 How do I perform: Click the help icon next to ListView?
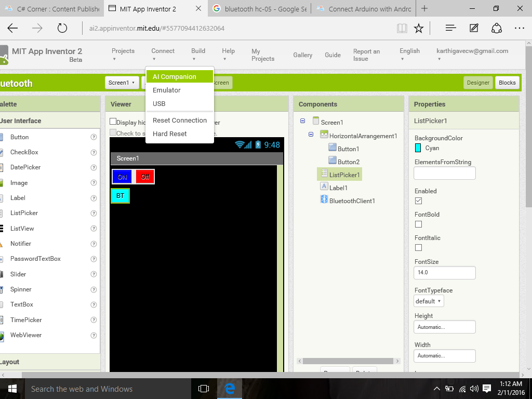click(94, 229)
